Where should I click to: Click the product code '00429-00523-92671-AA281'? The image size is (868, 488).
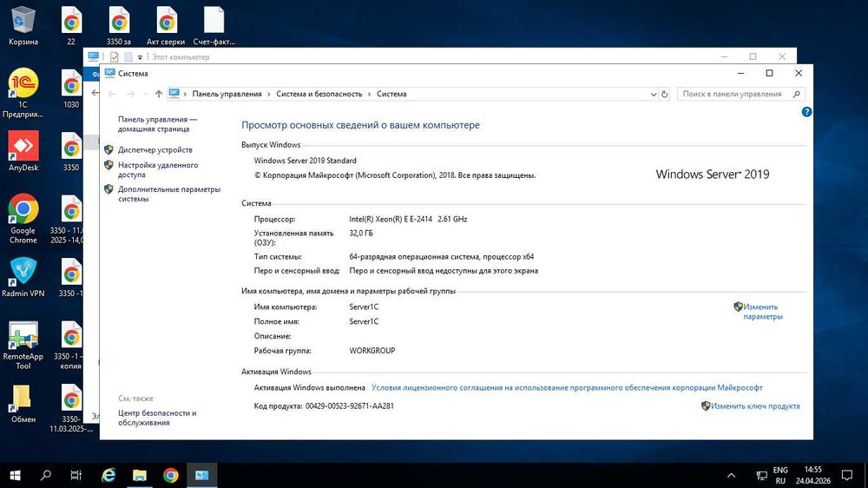click(x=349, y=406)
